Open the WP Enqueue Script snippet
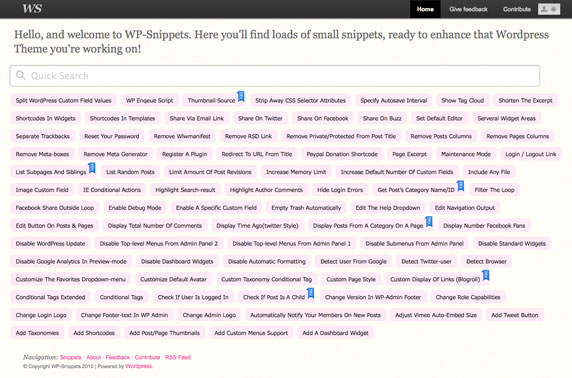 tap(149, 100)
